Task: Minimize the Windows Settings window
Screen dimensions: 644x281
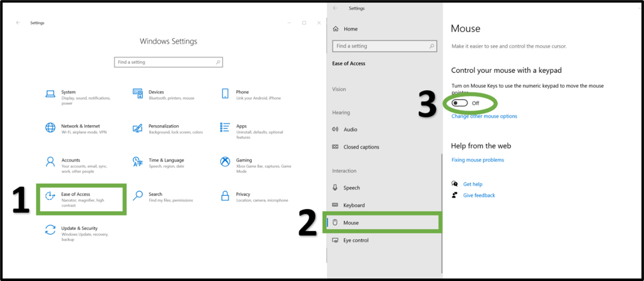Action: [290, 23]
